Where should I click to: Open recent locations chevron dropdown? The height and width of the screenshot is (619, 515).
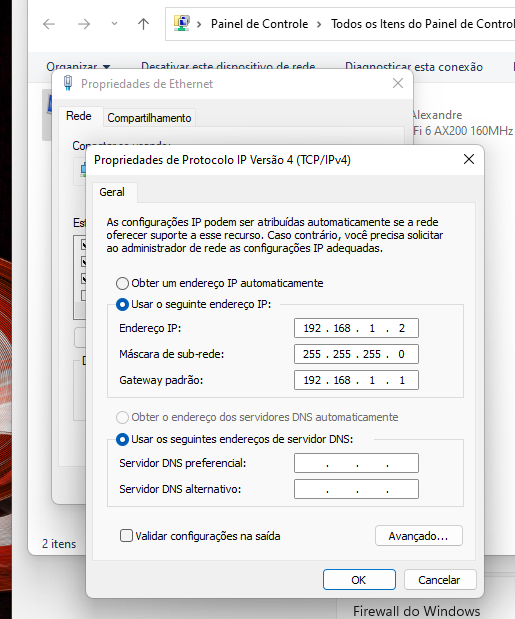[x=114, y=24]
